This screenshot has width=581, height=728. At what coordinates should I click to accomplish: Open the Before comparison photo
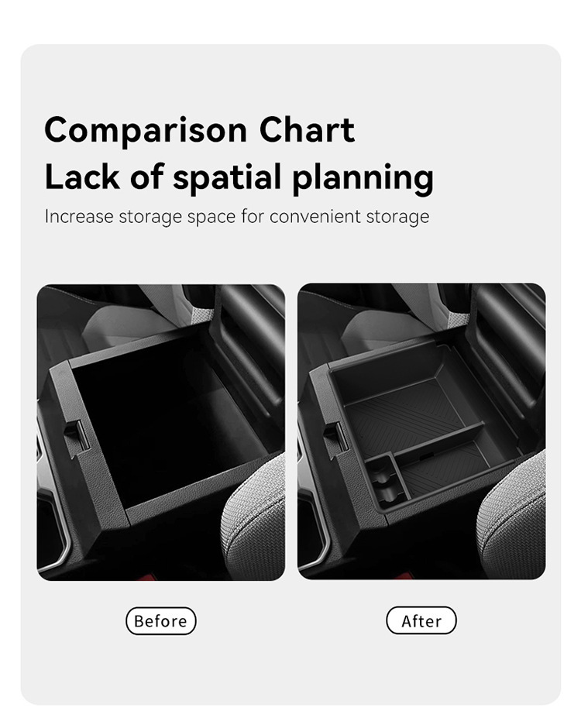[161, 431]
